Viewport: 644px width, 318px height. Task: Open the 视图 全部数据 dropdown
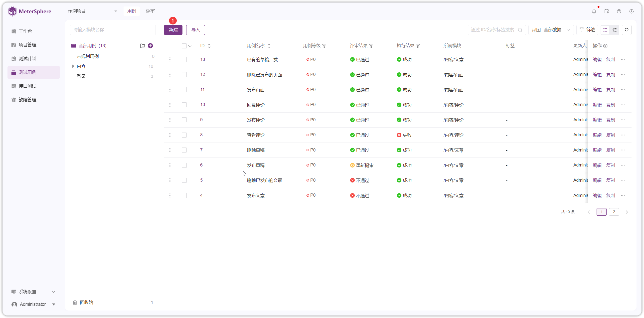(x=551, y=30)
